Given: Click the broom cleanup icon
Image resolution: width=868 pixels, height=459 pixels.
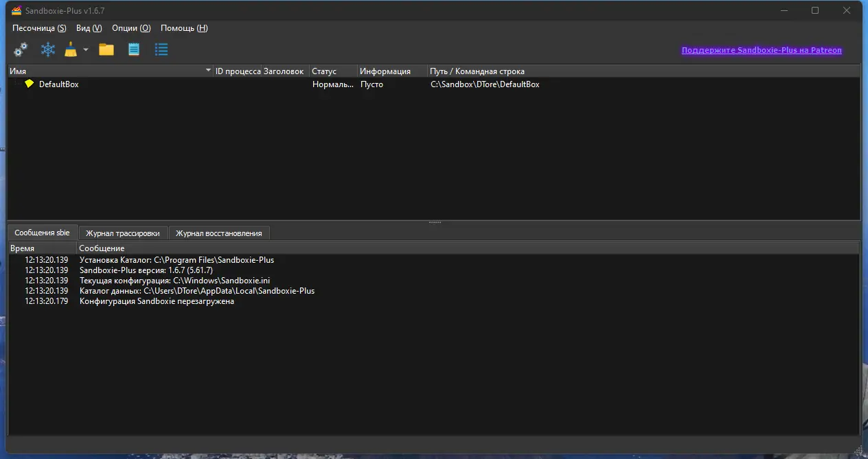Looking at the screenshot, I should (x=71, y=49).
